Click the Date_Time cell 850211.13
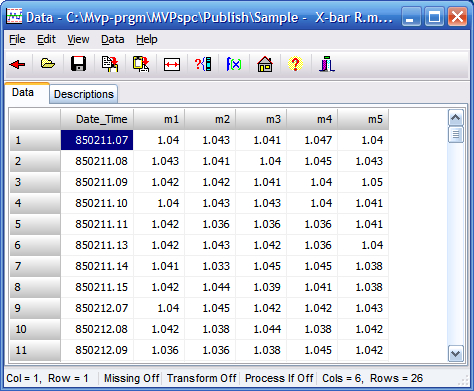 click(x=97, y=245)
